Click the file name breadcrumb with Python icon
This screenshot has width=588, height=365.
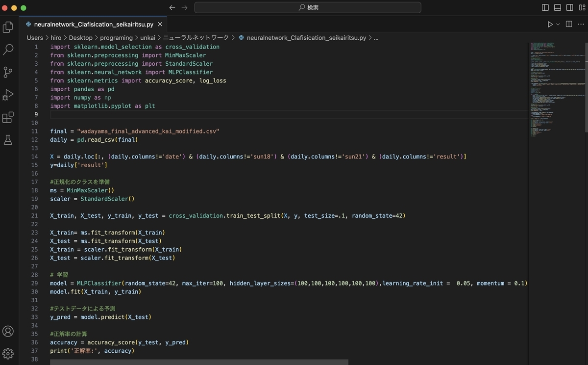(x=302, y=38)
